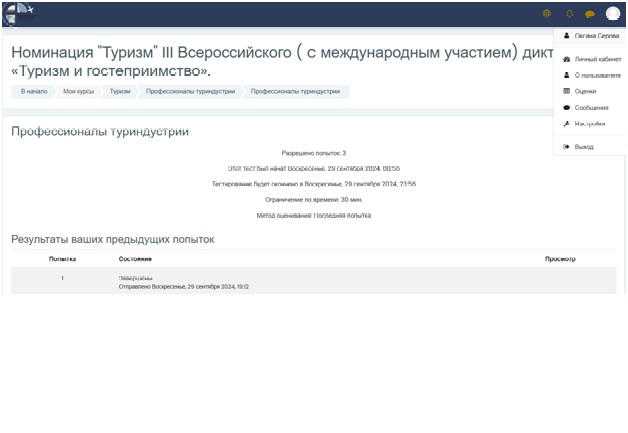Navigate to the В начало breadcrumb
This screenshot has height=433, width=628.
pos(34,91)
